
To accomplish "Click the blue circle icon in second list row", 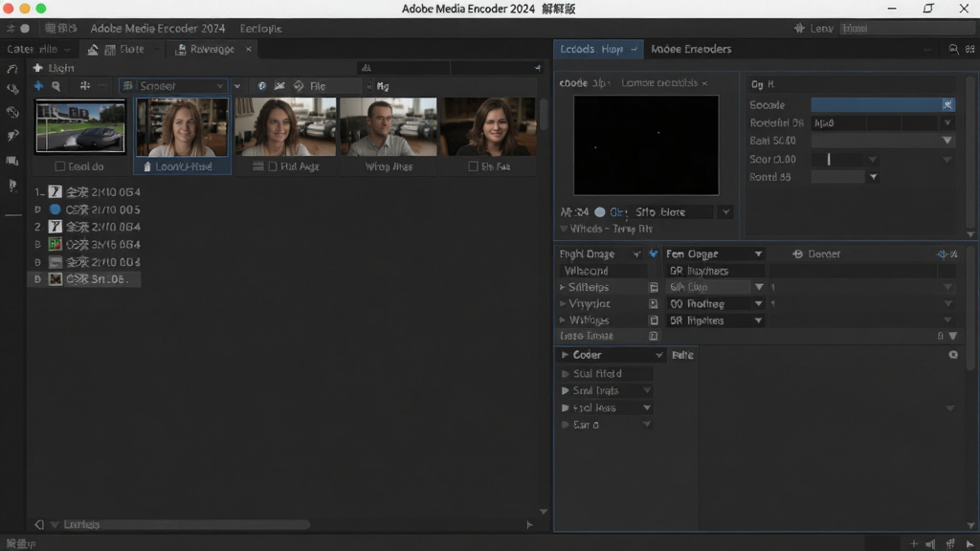I will (55, 209).
